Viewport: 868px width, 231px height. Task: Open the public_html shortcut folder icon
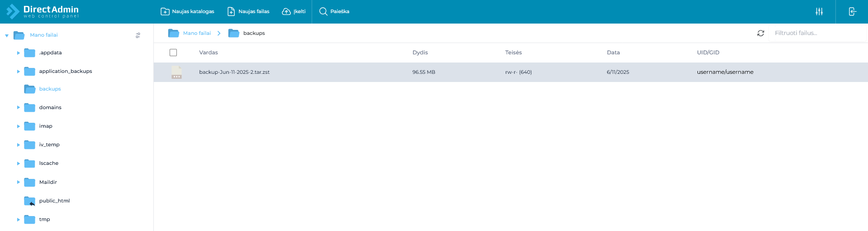click(x=30, y=201)
